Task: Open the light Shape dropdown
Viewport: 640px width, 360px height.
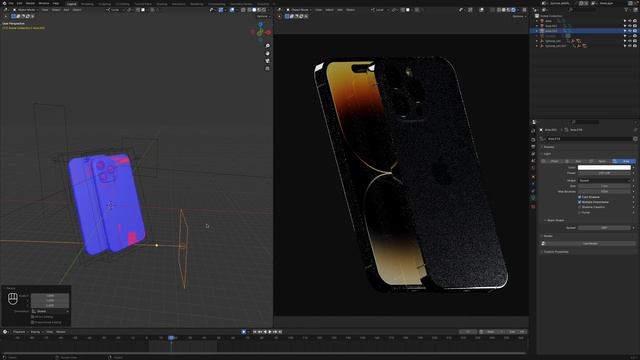Action: 604,180
